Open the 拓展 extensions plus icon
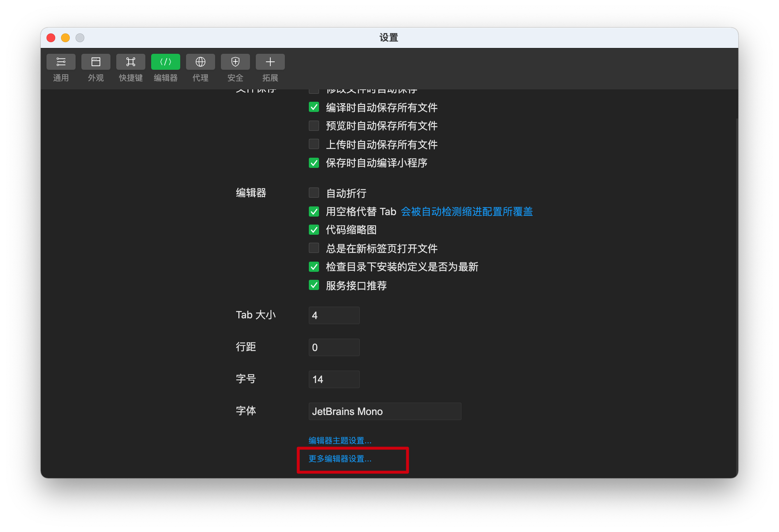779x532 pixels. click(270, 62)
